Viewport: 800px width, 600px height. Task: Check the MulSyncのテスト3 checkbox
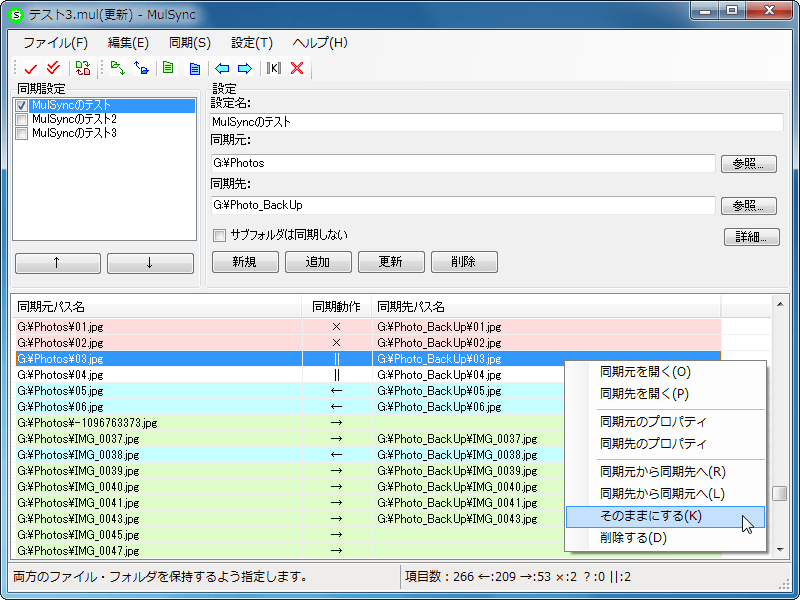coord(21,134)
